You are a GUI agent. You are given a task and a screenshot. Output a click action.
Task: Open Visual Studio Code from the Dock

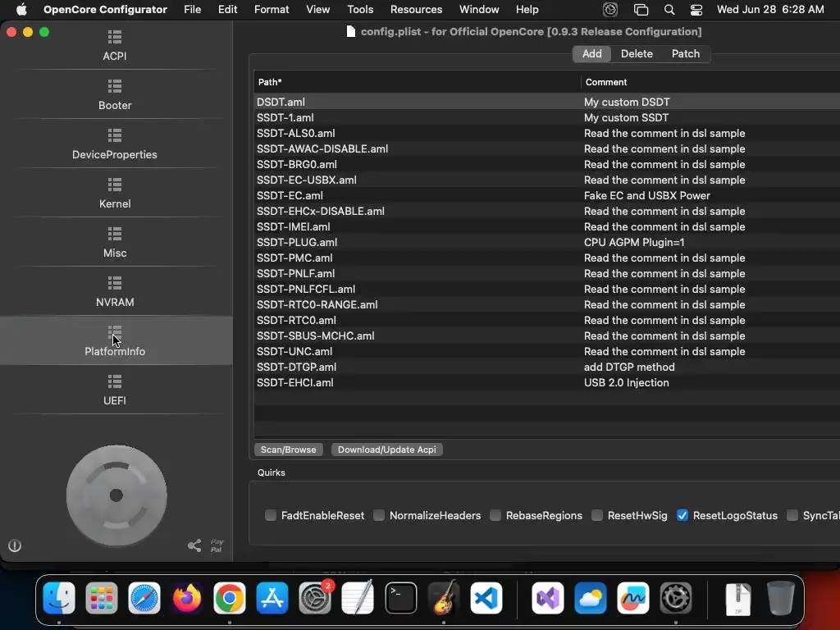[486, 598]
